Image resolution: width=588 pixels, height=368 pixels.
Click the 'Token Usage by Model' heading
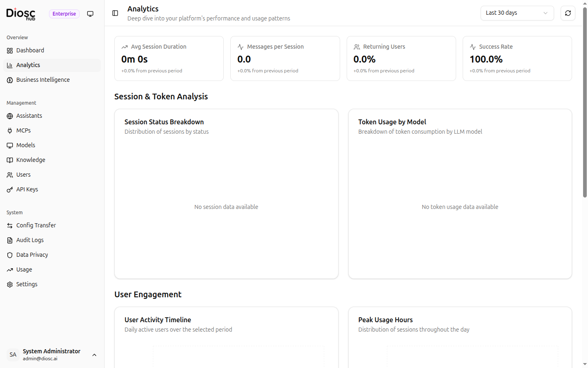click(x=392, y=122)
